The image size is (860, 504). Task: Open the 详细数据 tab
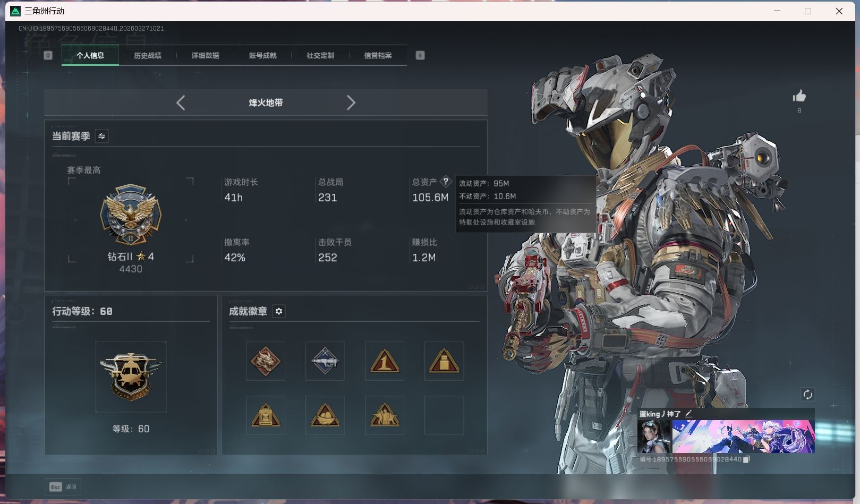click(x=205, y=55)
